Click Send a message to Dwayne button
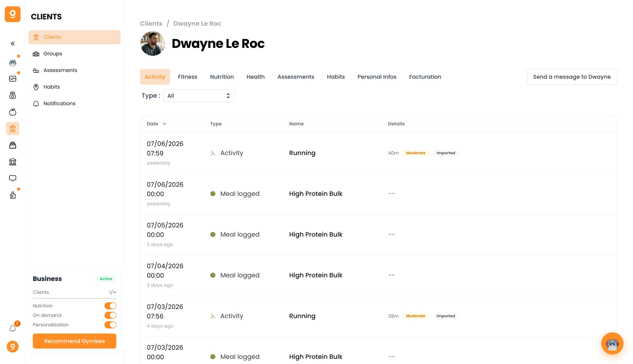 coord(572,77)
